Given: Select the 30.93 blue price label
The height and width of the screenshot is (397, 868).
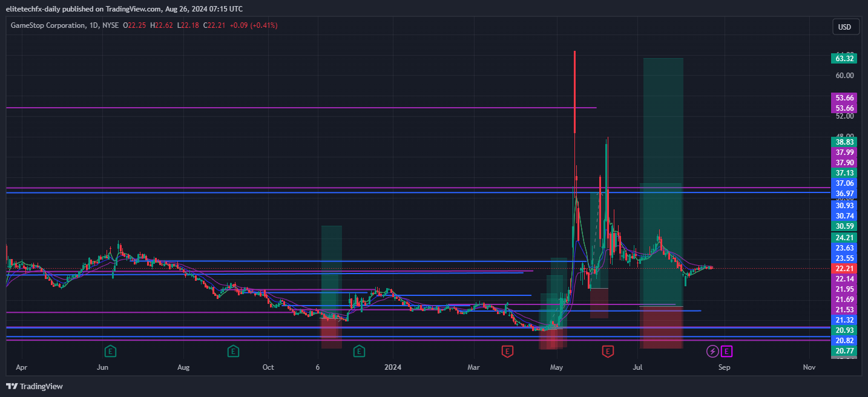Looking at the screenshot, I should (844, 206).
